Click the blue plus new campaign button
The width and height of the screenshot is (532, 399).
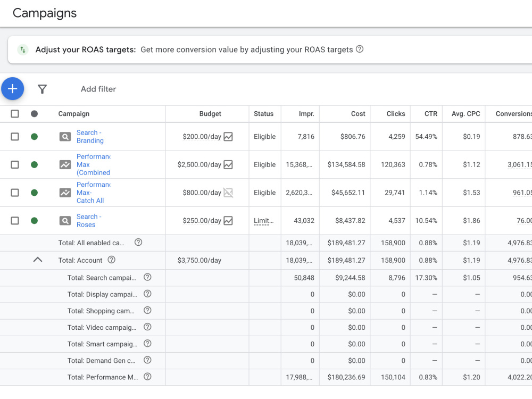(x=13, y=89)
